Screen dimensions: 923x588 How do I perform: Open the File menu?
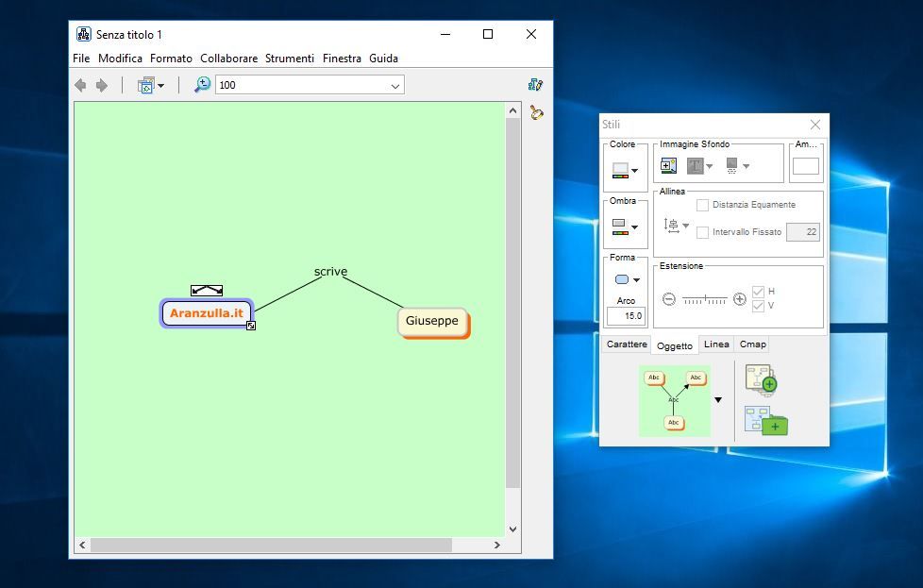coord(81,59)
